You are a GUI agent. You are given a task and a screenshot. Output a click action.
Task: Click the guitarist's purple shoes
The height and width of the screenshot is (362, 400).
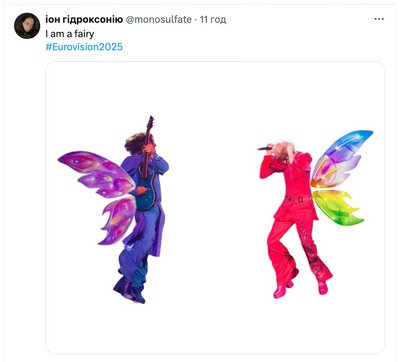[129, 291]
